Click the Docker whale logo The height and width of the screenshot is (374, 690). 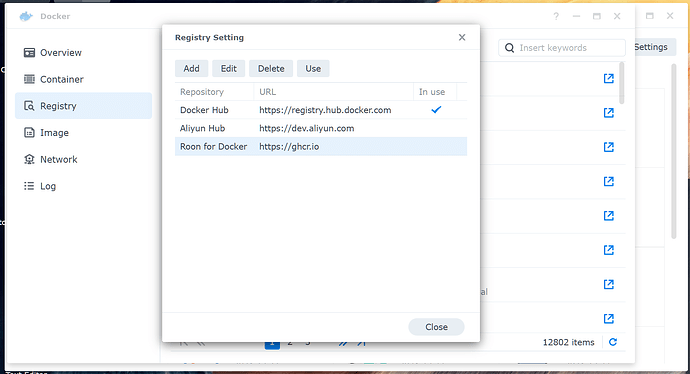click(x=26, y=16)
